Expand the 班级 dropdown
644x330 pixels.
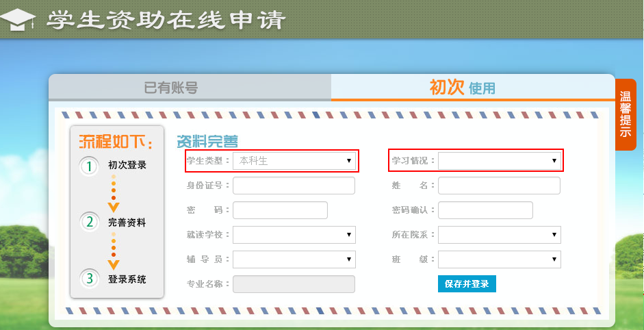(499, 259)
